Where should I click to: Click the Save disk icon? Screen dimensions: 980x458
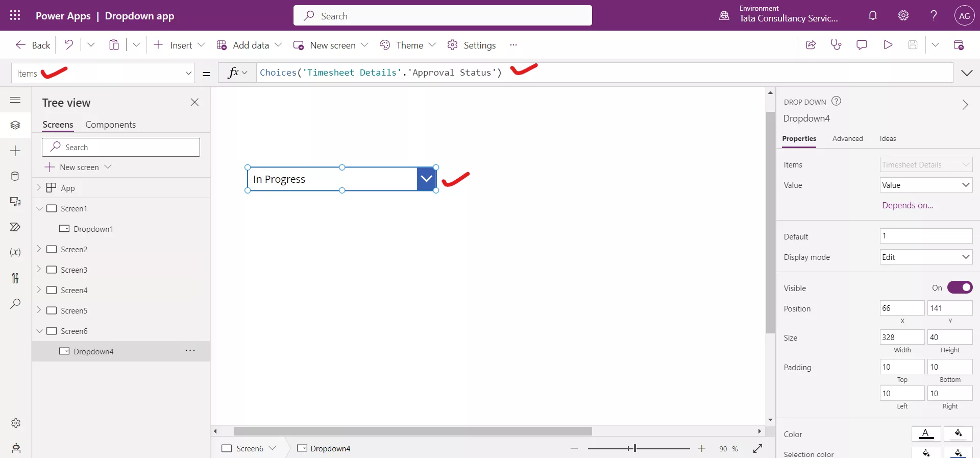tap(913, 44)
